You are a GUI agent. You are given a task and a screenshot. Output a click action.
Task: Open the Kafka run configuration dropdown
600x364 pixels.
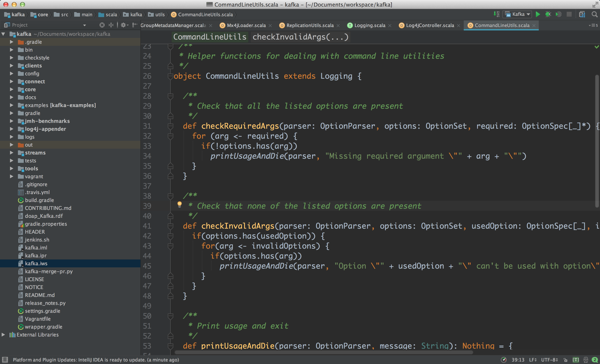tap(518, 14)
